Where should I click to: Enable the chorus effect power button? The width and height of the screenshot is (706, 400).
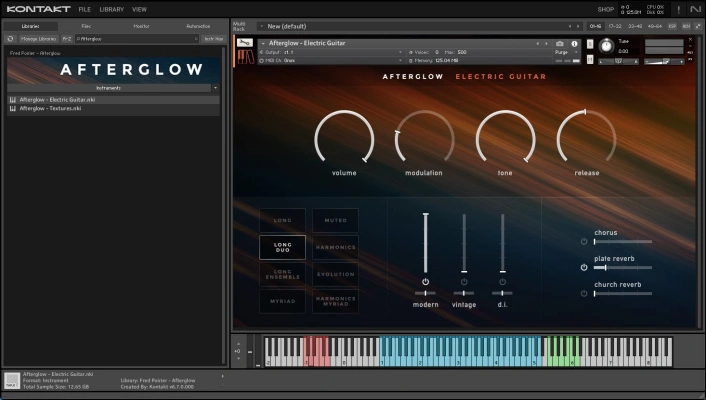click(x=584, y=241)
